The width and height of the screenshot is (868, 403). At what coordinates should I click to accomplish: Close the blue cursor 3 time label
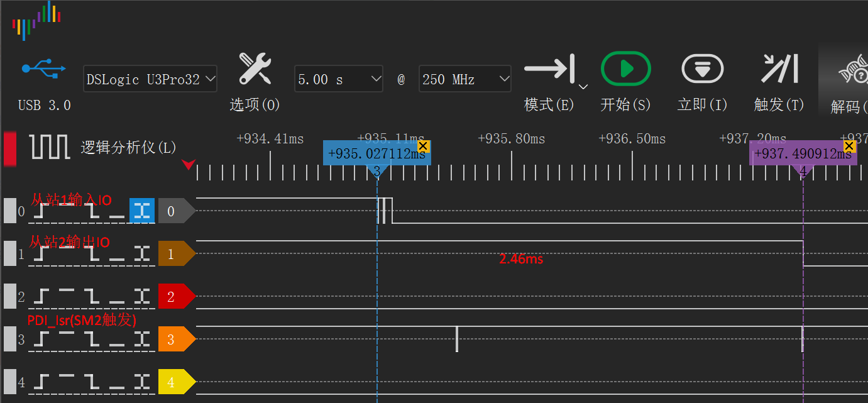pyautogui.click(x=423, y=146)
